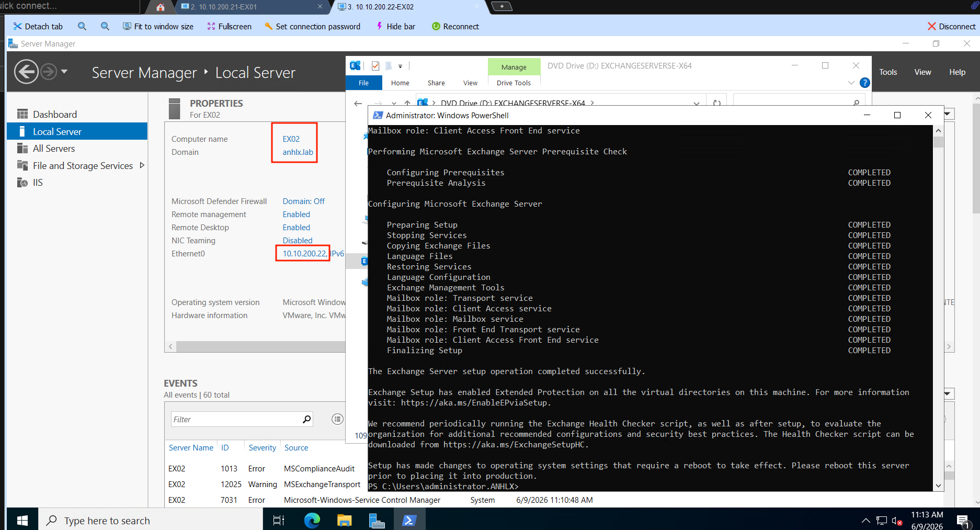Open the Home ribbon tab in Explorer
This screenshot has width=980, height=530.
(x=400, y=83)
